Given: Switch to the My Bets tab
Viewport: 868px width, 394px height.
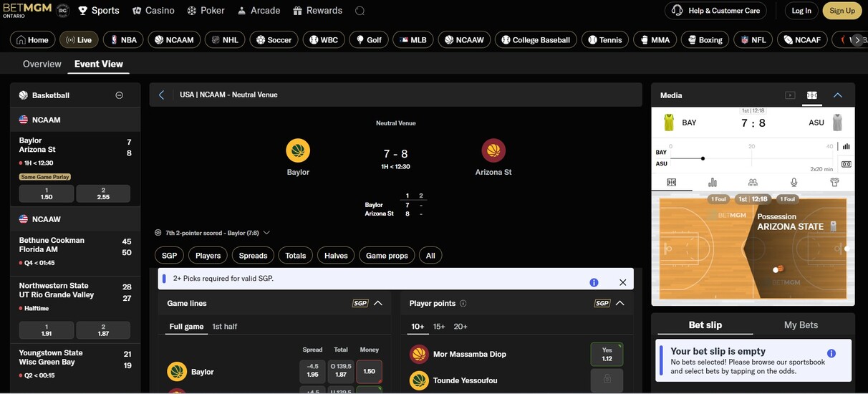Looking at the screenshot, I should 801,325.
